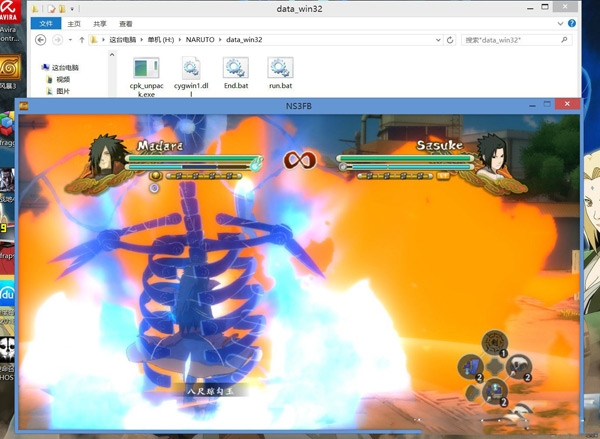The image size is (600, 439).
Task: Click 这台电脑 in address breadcrumb
Action: point(122,40)
